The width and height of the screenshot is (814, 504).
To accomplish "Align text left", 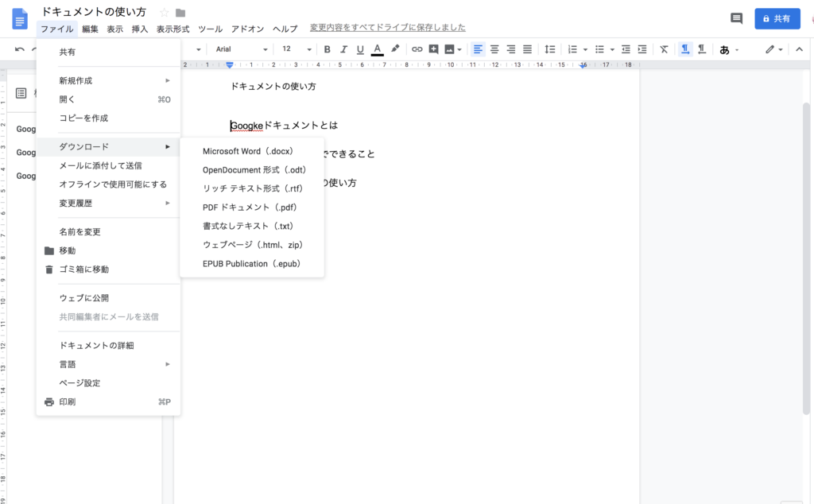I will coord(478,49).
